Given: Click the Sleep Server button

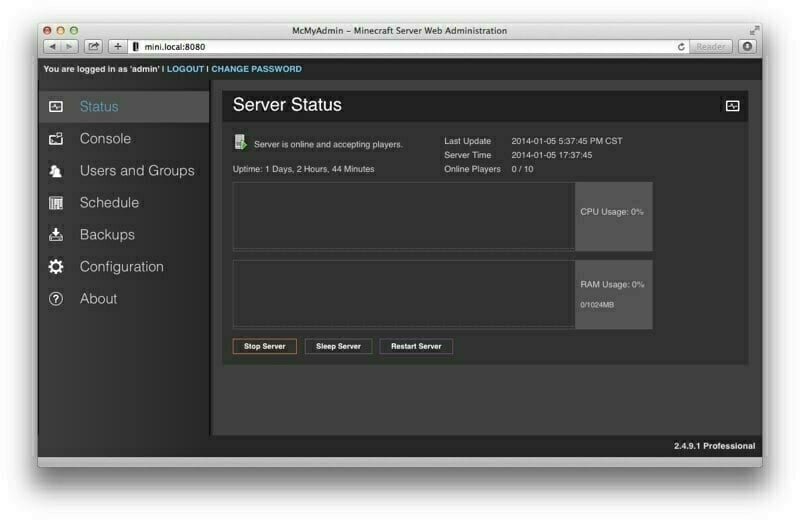Looking at the screenshot, I should coord(338,346).
